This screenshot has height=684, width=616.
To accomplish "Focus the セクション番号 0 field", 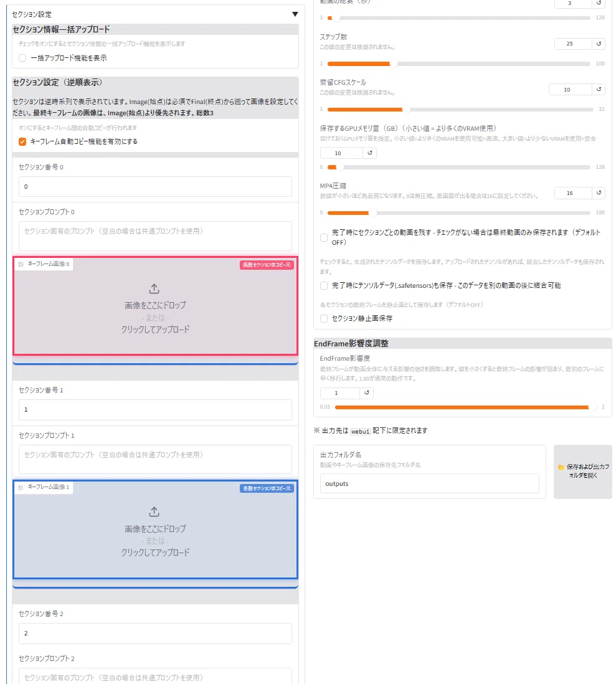I will point(155,187).
